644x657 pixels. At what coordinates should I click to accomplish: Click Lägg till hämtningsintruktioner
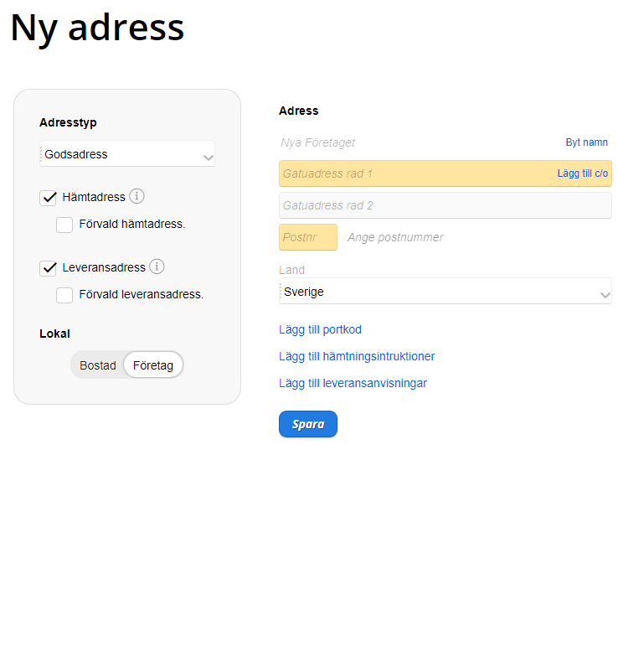pos(357,356)
